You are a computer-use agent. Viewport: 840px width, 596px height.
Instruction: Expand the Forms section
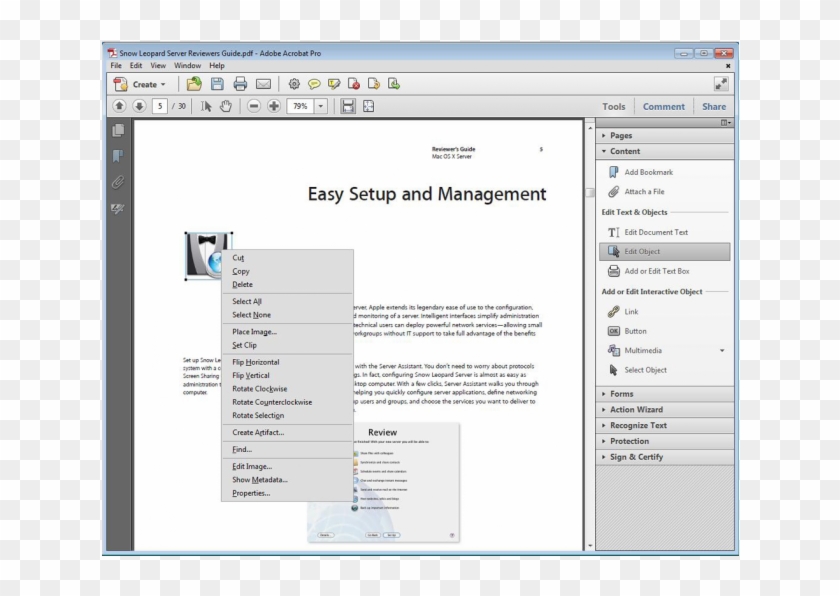(665, 394)
